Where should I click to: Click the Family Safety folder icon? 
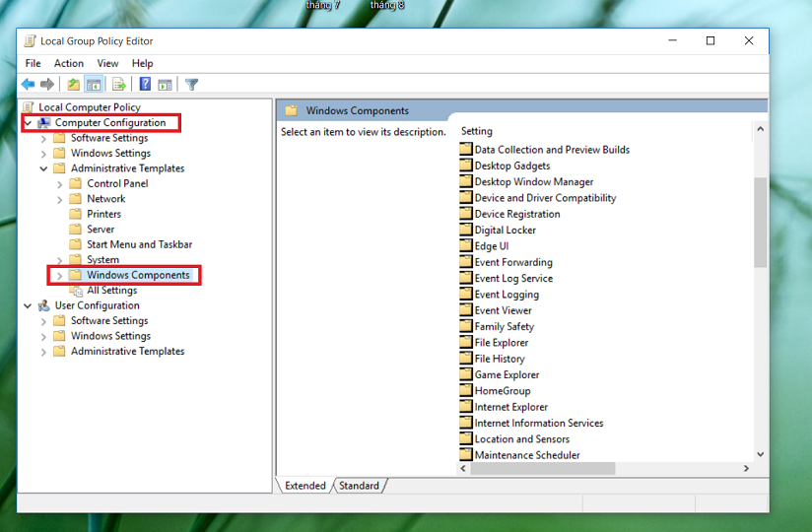point(466,325)
